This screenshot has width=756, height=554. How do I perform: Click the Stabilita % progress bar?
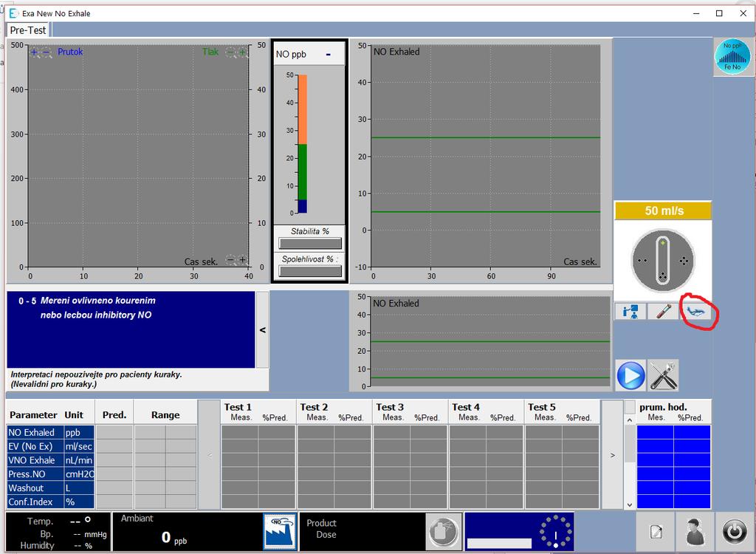pyautogui.click(x=310, y=243)
